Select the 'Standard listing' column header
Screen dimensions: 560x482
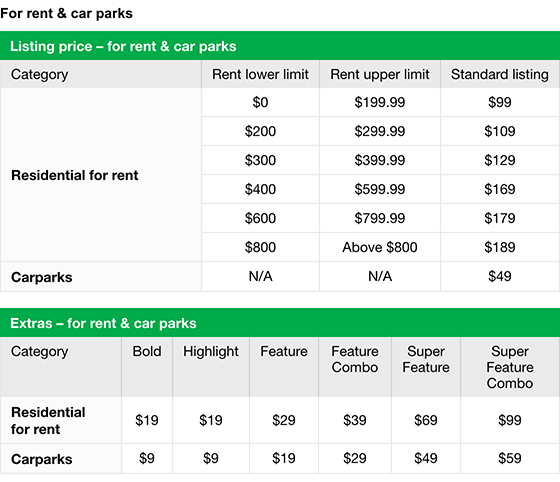click(500, 74)
